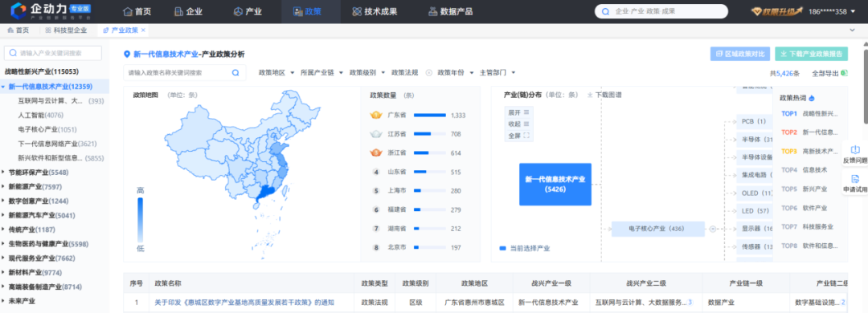Switch to the 科技型企业 page tab

coord(67,30)
